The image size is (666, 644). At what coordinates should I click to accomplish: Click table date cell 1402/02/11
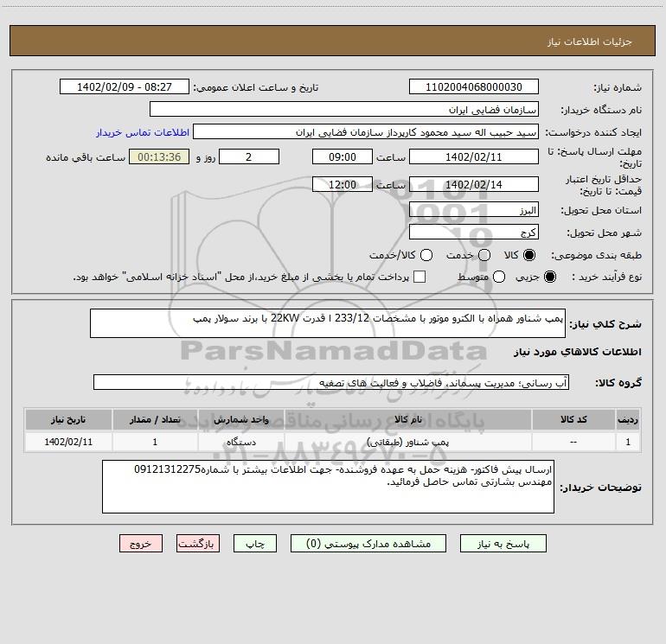pyautogui.click(x=68, y=442)
